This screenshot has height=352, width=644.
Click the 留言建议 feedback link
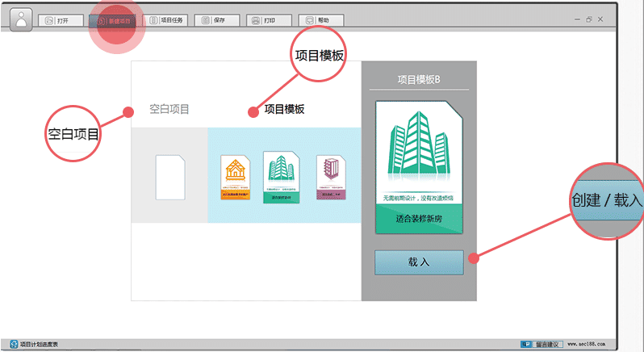click(549, 344)
